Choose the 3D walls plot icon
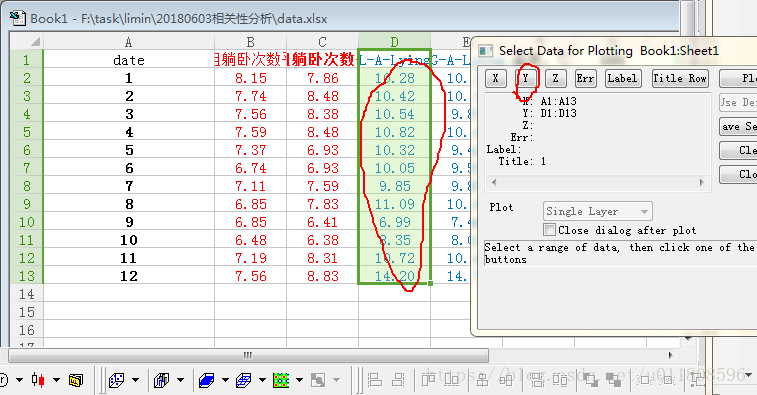Viewport: 757px width, 395px height. [x=161, y=380]
